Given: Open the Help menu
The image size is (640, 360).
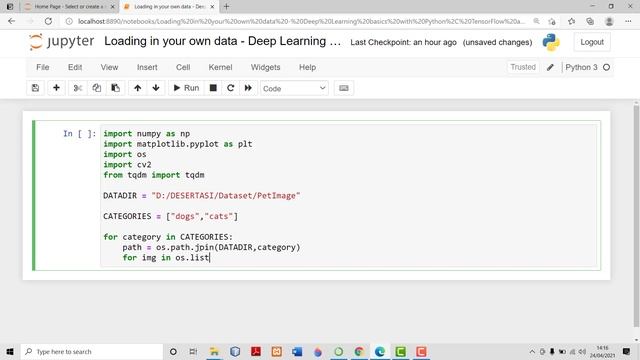Looking at the screenshot, I should (x=307, y=67).
